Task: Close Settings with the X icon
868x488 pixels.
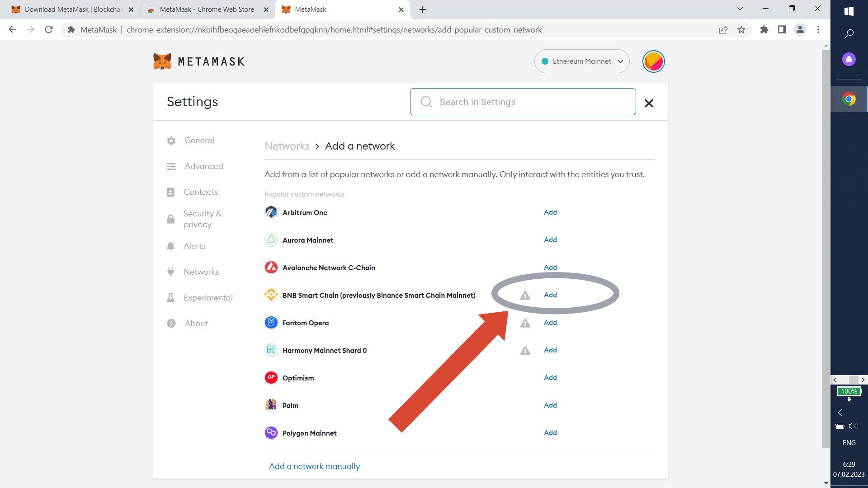Action: click(649, 103)
